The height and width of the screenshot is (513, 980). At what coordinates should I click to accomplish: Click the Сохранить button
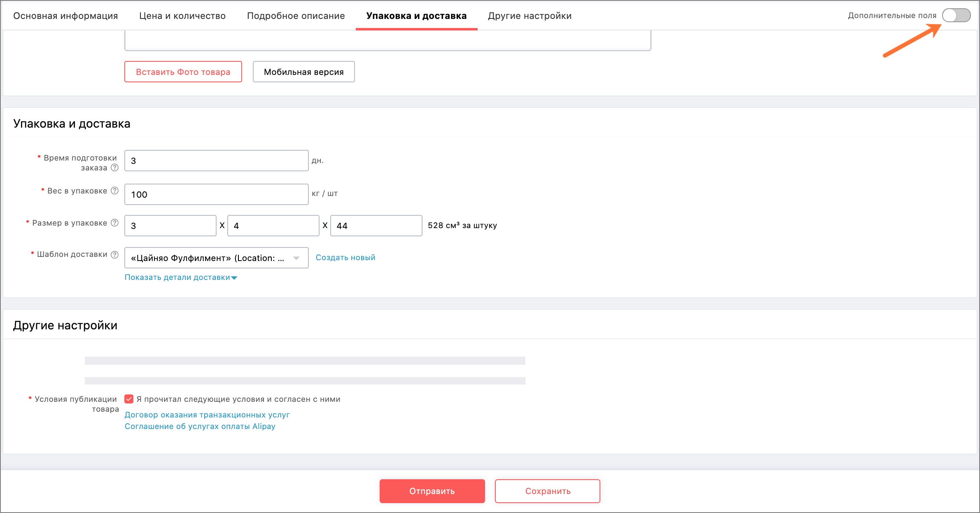tap(547, 491)
